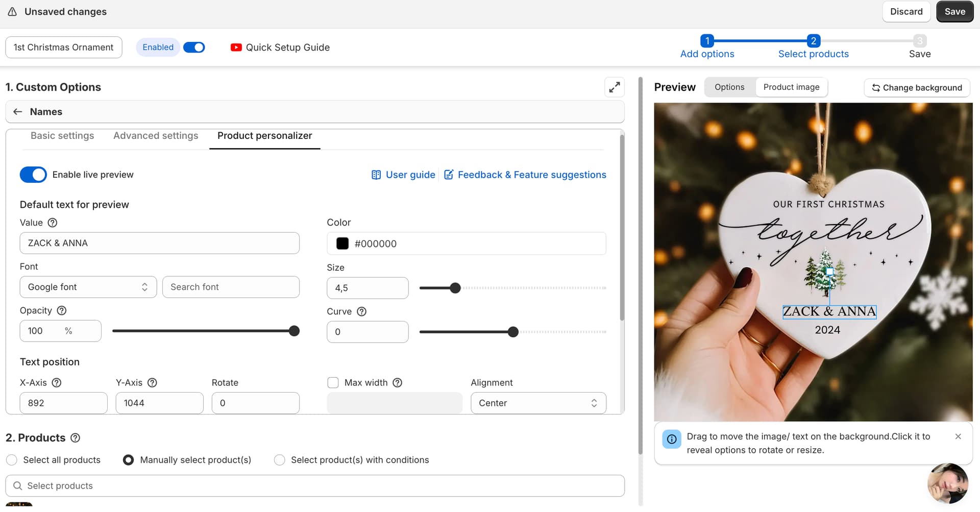
Task: Switch preview to Product image tab
Action: [791, 87]
